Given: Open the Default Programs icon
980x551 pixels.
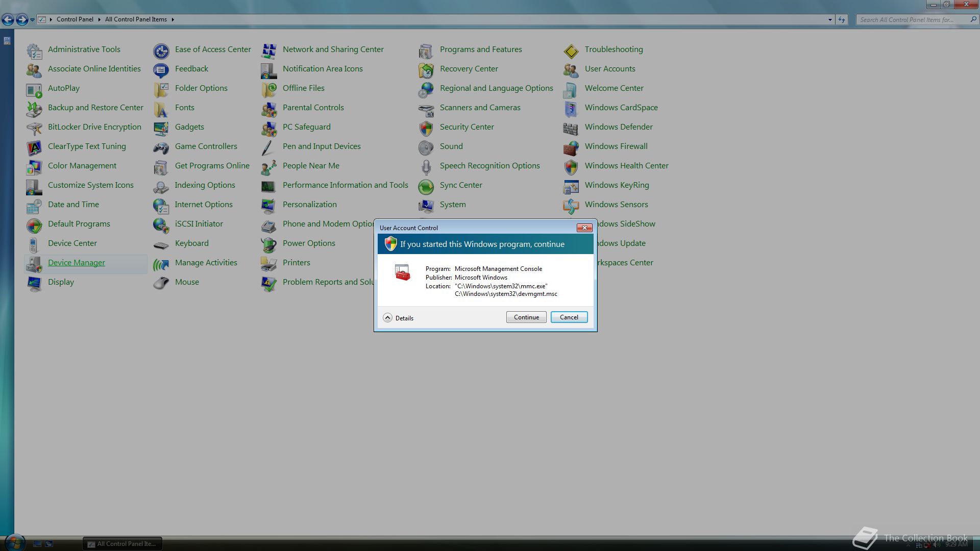Looking at the screenshot, I should 34,225.
